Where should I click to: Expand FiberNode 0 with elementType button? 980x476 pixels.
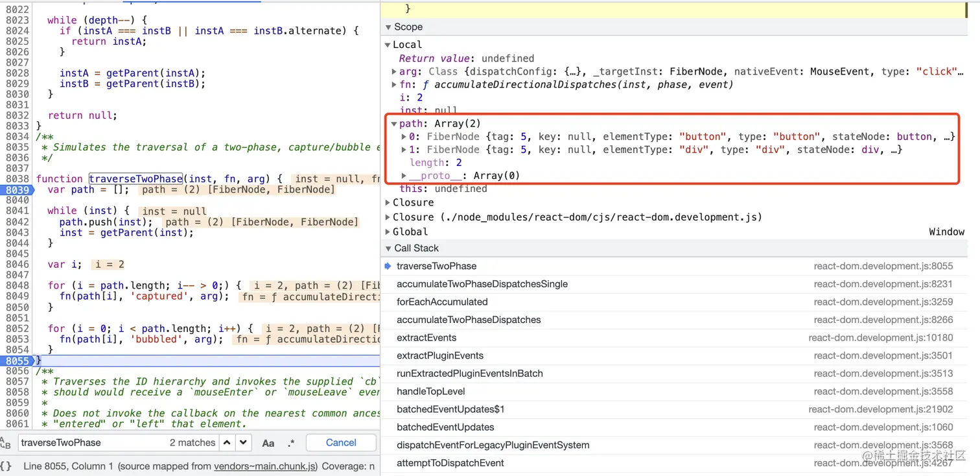coord(404,136)
